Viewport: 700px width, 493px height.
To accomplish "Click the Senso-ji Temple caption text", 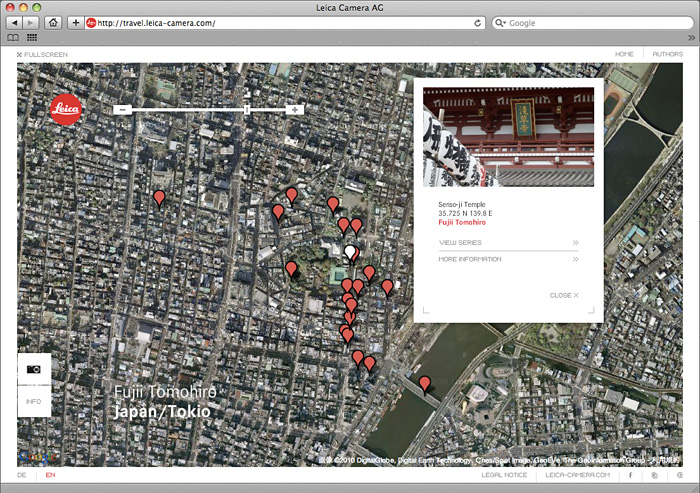I will pyautogui.click(x=462, y=205).
